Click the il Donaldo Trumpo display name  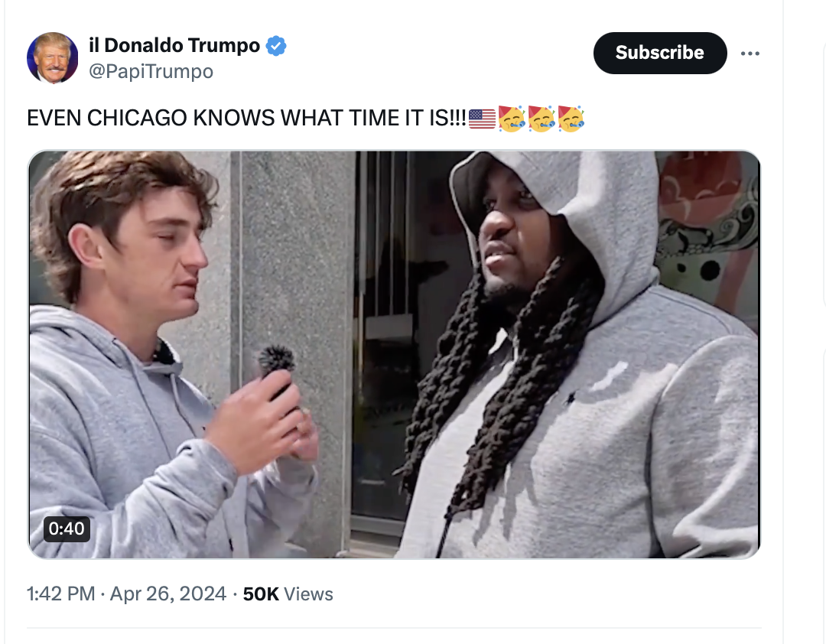(x=174, y=45)
